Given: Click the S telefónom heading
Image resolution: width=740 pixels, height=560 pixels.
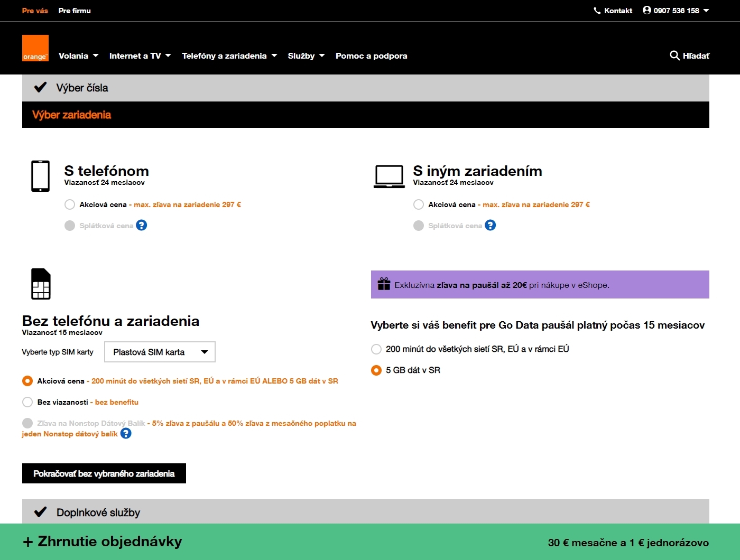Looking at the screenshot, I should pyautogui.click(x=106, y=171).
